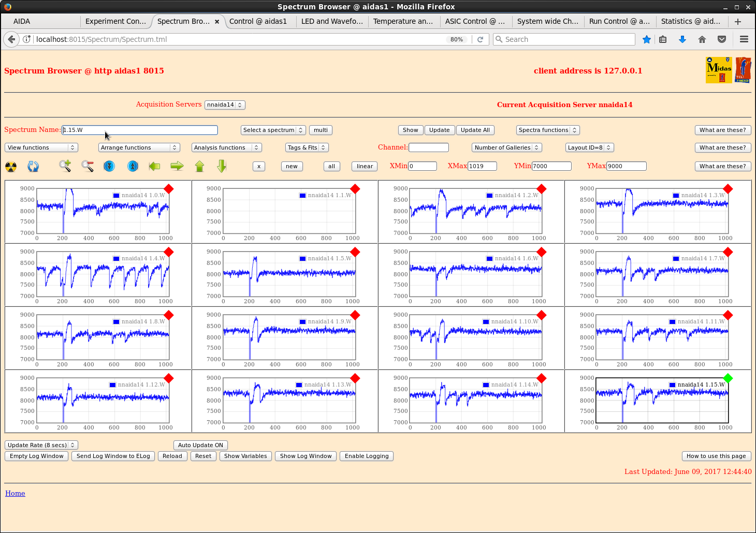Image resolution: width=756 pixels, height=533 pixels.
Task: Click the blue double-up arrow icon
Action: (x=133, y=166)
